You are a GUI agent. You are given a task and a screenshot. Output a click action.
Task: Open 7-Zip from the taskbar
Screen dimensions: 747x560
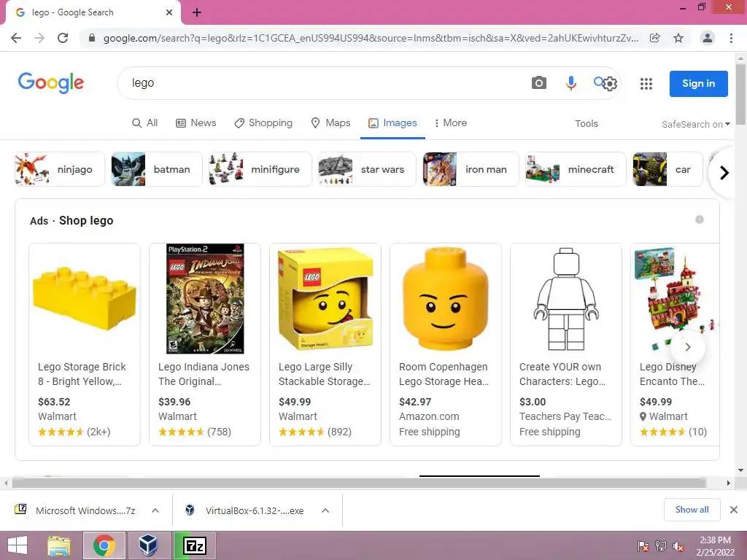pyautogui.click(x=194, y=545)
